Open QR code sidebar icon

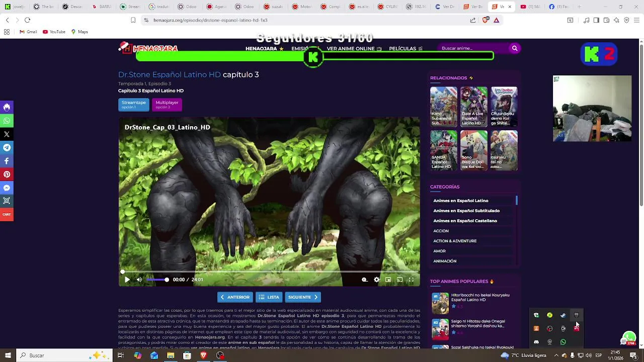7,201
